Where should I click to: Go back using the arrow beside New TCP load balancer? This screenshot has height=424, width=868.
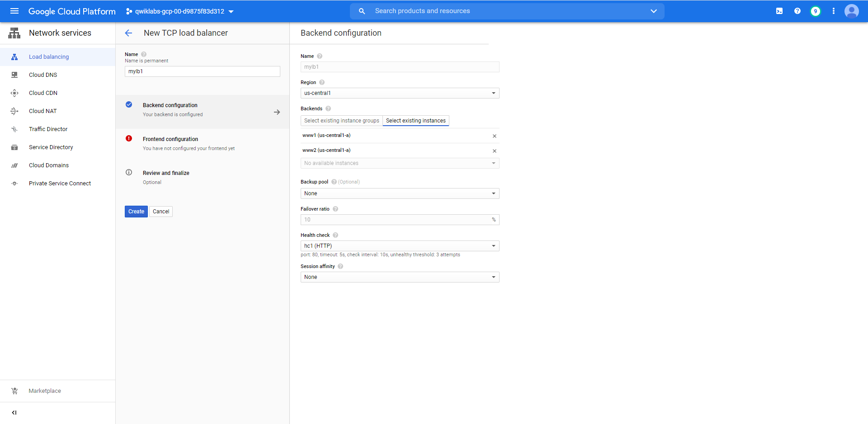128,33
